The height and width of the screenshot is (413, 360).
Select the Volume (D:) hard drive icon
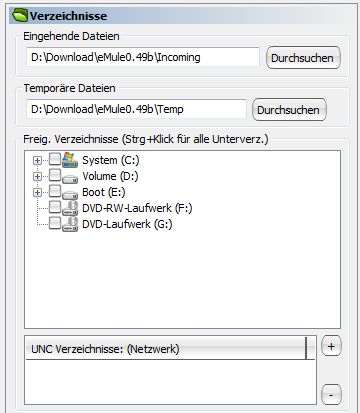click(70, 179)
